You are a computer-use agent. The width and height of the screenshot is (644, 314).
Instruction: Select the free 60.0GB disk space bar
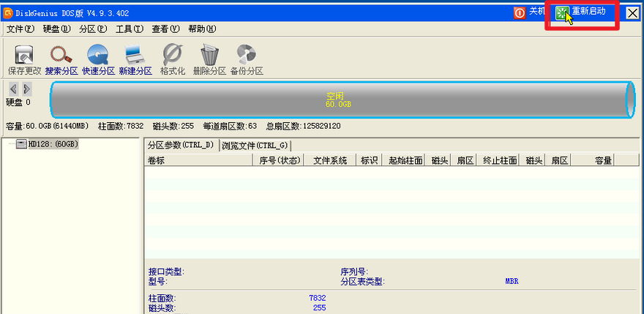(x=342, y=100)
